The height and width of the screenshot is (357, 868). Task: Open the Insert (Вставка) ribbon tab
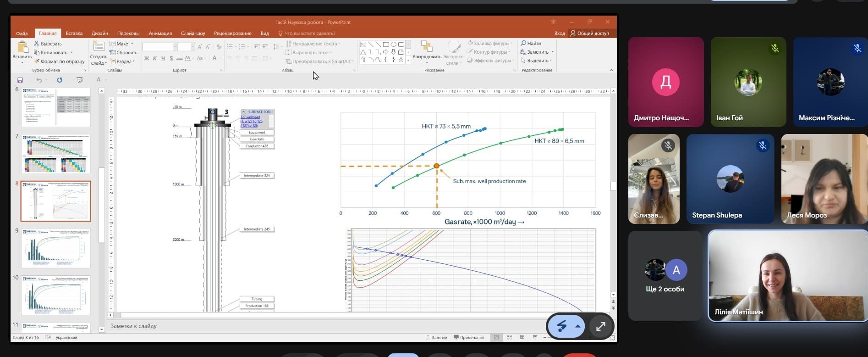tap(74, 33)
